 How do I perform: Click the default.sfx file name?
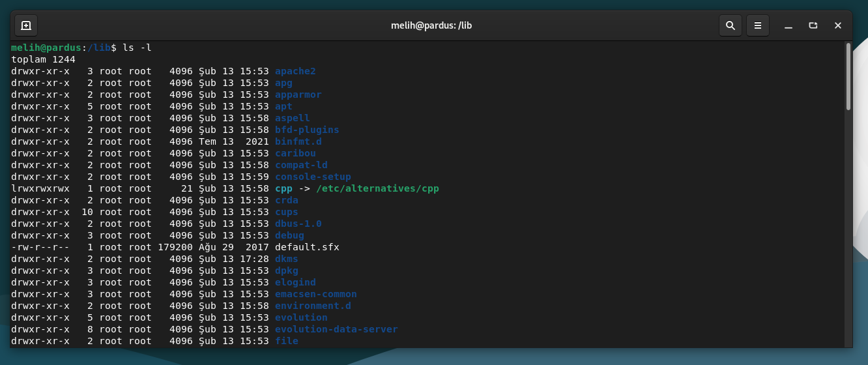pos(307,247)
